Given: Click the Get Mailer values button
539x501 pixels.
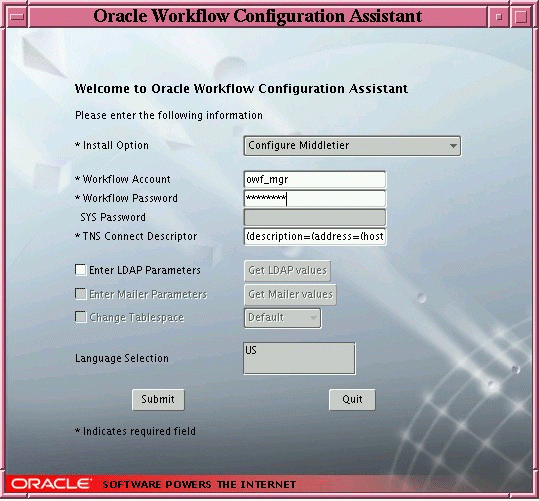Looking at the screenshot, I should 290,294.
